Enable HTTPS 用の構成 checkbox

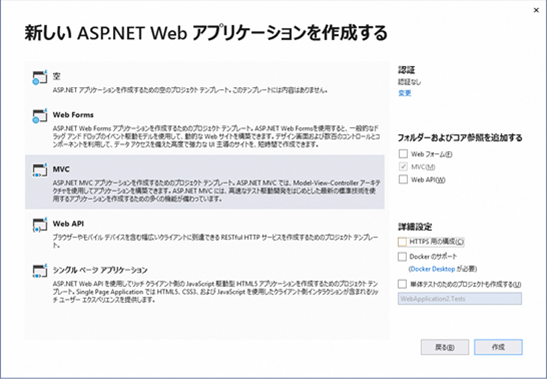coord(402,241)
